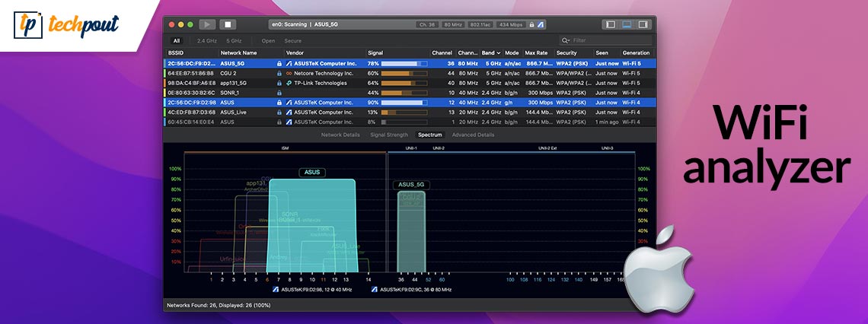868x324 pixels.
Task: Open the Network Details tab
Action: point(340,135)
